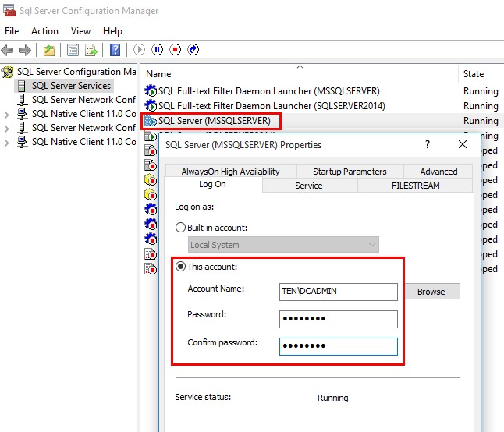Click the dialog help question mark button
Viewport: 504px width, 432px height.
[x=428, y=144]
